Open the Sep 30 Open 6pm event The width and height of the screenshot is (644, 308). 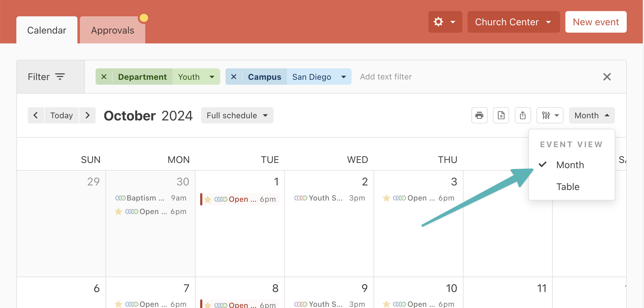pyautogui.click(x=151, y=212)
